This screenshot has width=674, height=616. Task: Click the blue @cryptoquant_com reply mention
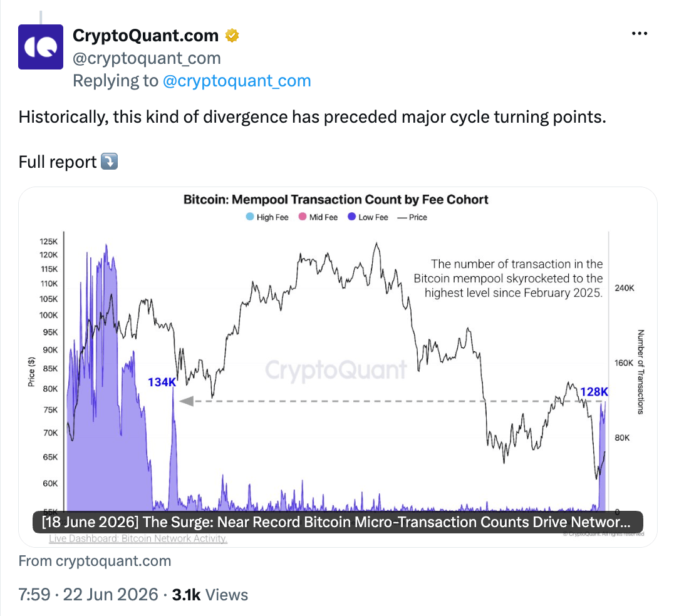pyautogui.click(x=237, y=81)
